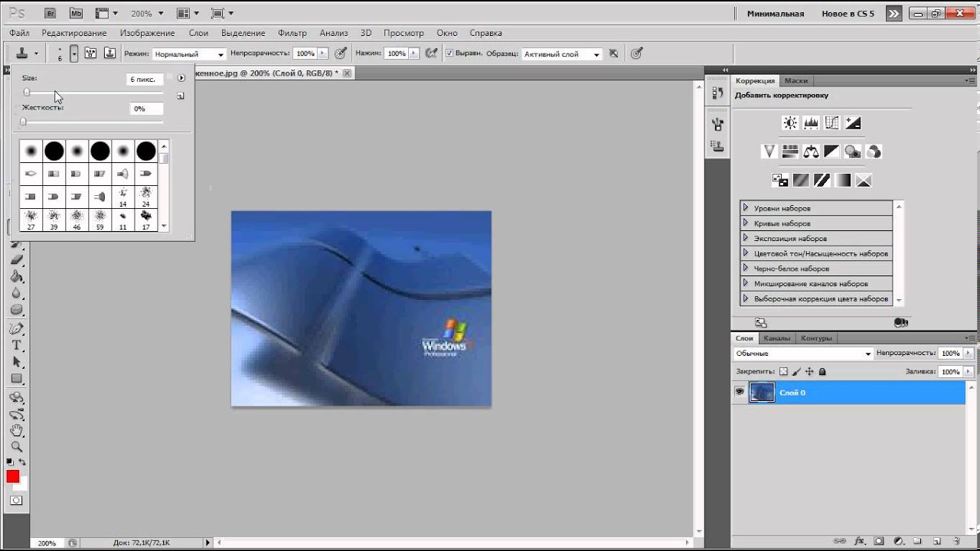Expand Черно-белое наборов presets
The image size is (980, 551).
point(746,268)
